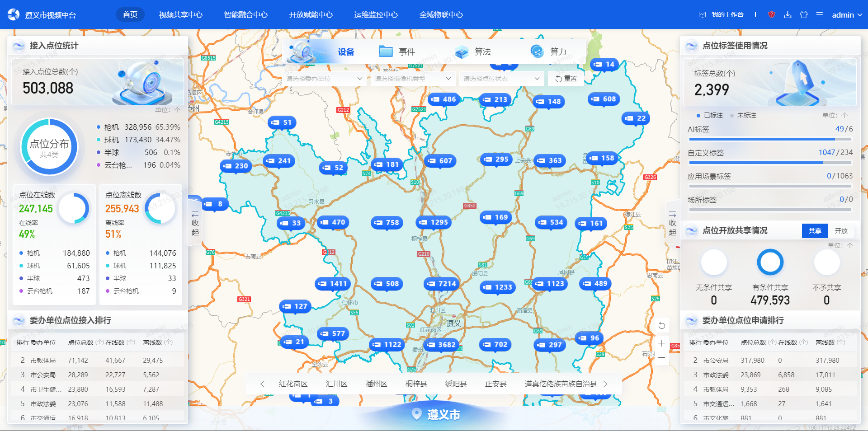The height and width of the screenshot is (431, 868).
Task: Open the theme skin shirt icon
Action: click(803, 15)
